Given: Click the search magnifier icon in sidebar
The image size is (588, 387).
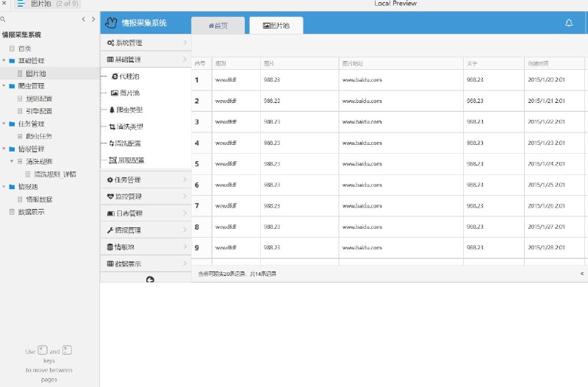Looking at the screenshot, I should tap(3, 19).
